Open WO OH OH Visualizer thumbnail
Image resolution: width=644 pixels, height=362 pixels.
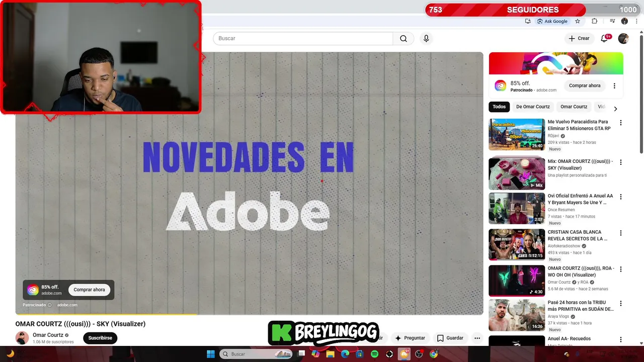click(517, 281)
